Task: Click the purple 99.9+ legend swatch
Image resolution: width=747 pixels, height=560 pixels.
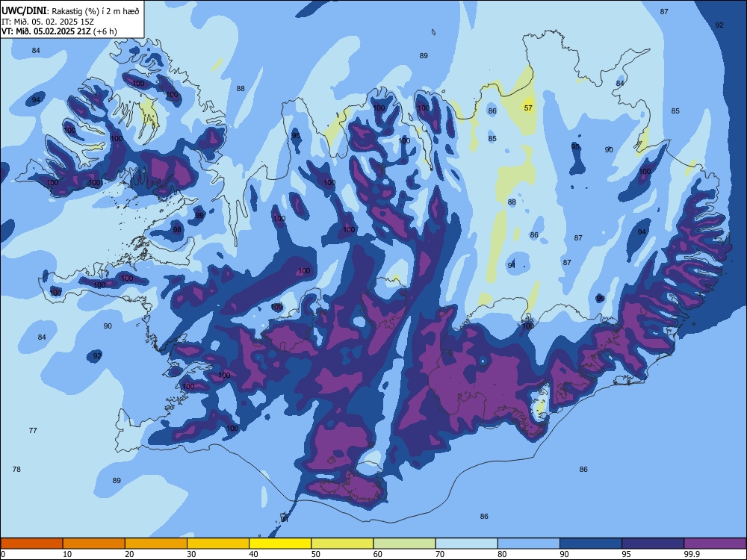Action: (715, 544)
